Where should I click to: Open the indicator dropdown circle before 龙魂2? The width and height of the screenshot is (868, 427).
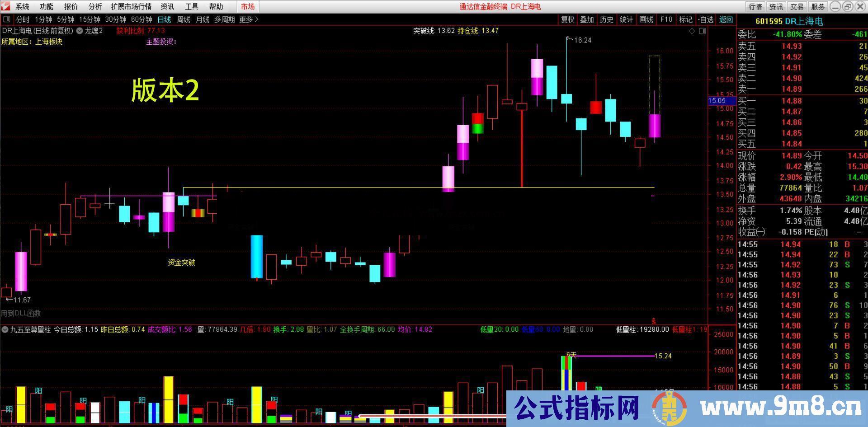(80, 31)
